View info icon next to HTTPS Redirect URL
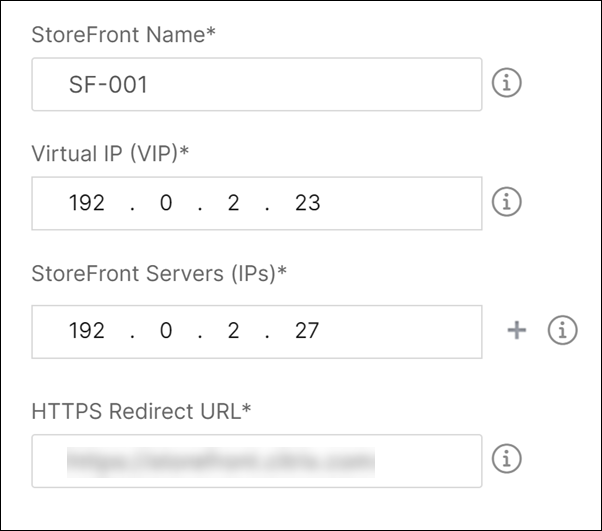Image resolution: width=602 pixels, height=531 pixels. point(506,458)
